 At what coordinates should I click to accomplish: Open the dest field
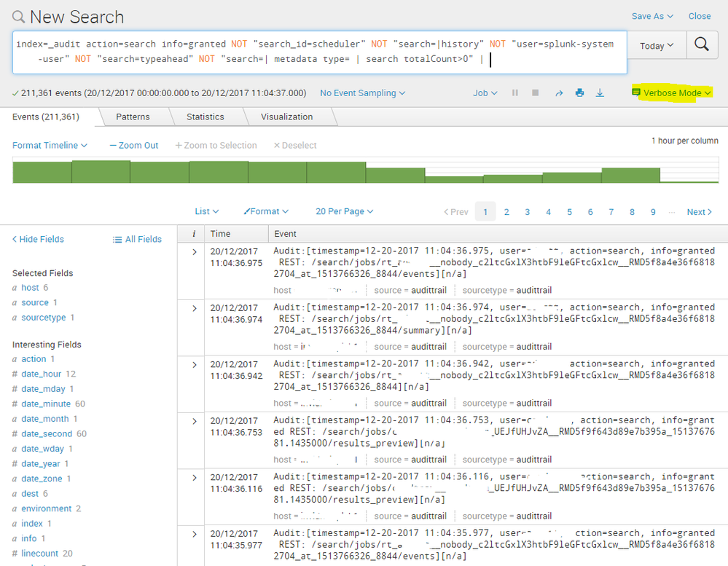coord(30,494)
